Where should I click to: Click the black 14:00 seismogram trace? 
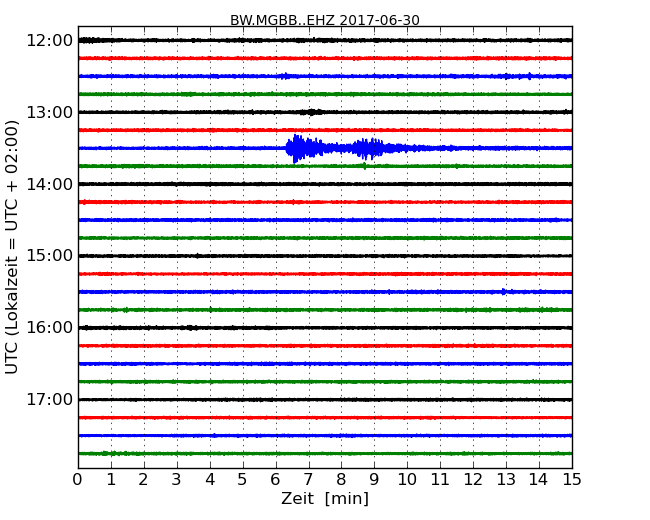(x=325, y=184)
